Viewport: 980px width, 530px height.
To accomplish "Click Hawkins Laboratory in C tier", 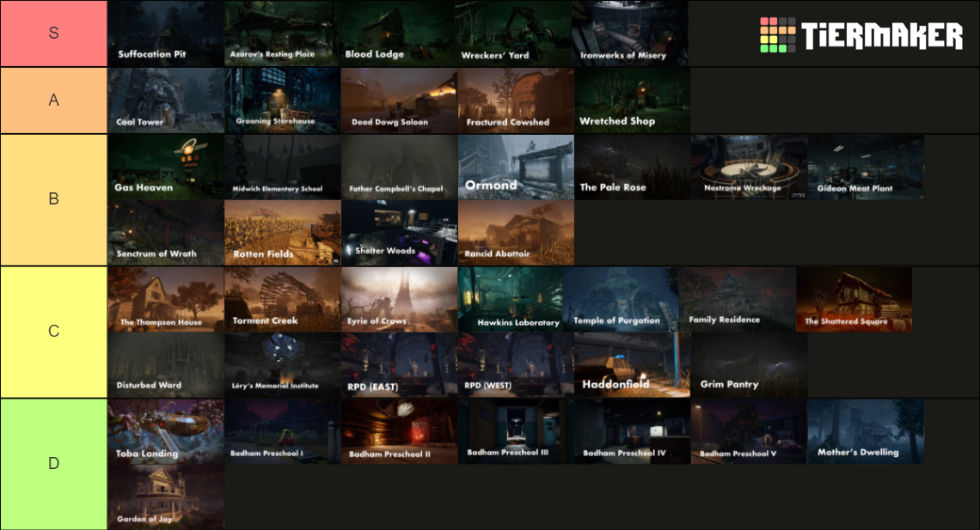I will (x=515, y=299).
